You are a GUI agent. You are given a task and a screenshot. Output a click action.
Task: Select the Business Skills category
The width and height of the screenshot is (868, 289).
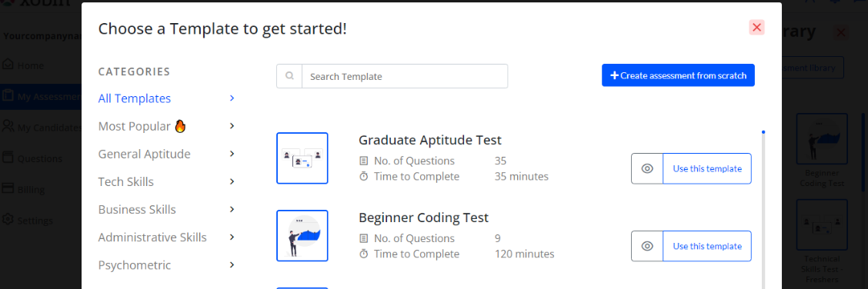pyautogui.click(x=137, y=209)
